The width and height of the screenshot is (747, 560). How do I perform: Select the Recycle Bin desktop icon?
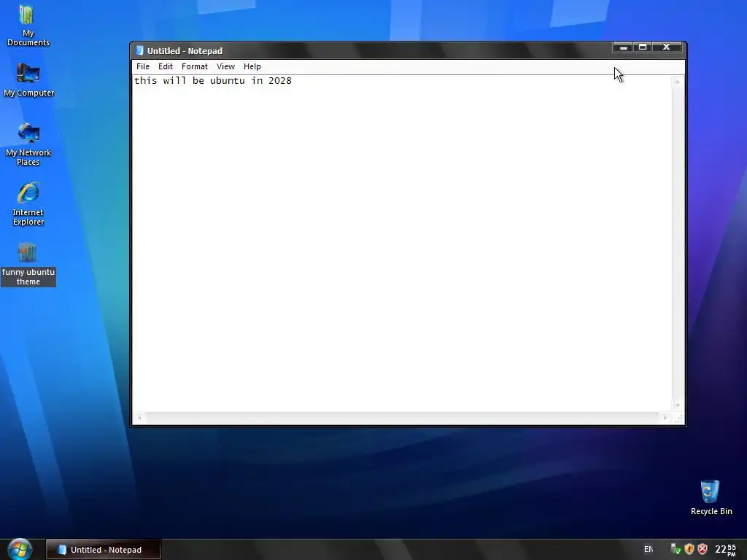pos(711,497)
